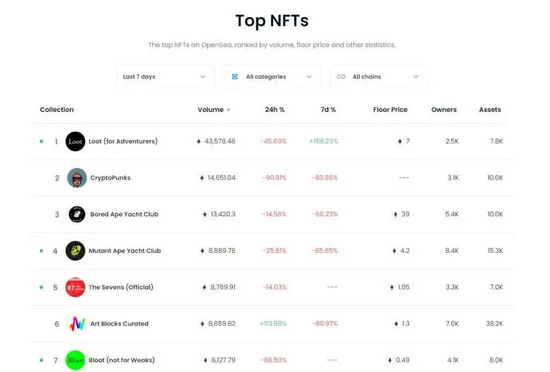Expand the Last 7 days dropdown
The height and width of the screenshot is (372, 550).
165,77
